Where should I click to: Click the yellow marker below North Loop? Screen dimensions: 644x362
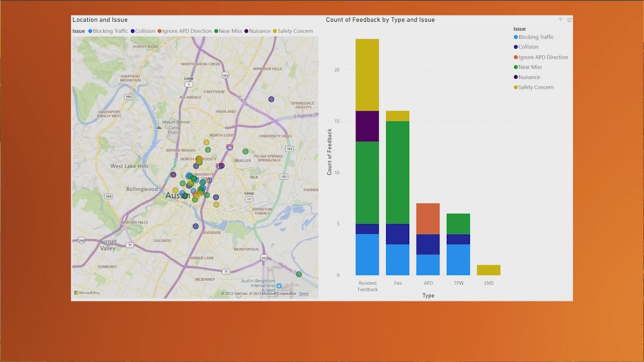pyautogui.click(x=207, y=142)
